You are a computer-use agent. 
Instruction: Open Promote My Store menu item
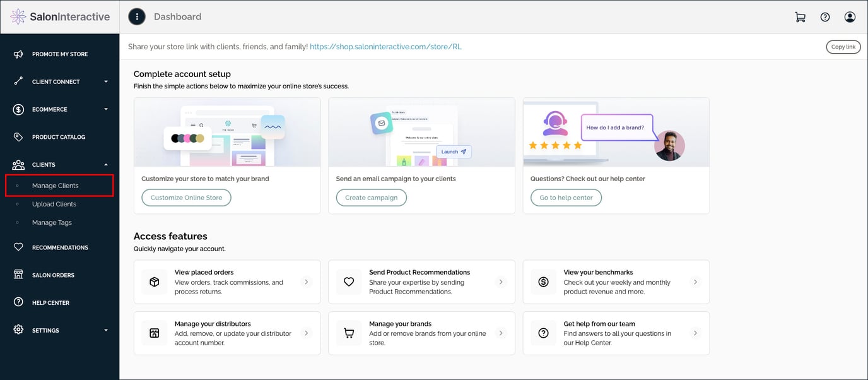[60, 54]
